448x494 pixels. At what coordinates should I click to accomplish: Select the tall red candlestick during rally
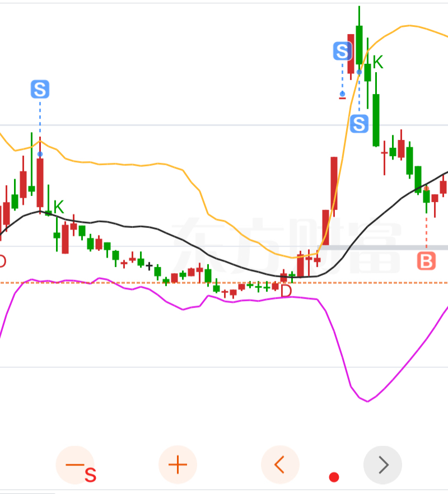(x=334, y=183)
